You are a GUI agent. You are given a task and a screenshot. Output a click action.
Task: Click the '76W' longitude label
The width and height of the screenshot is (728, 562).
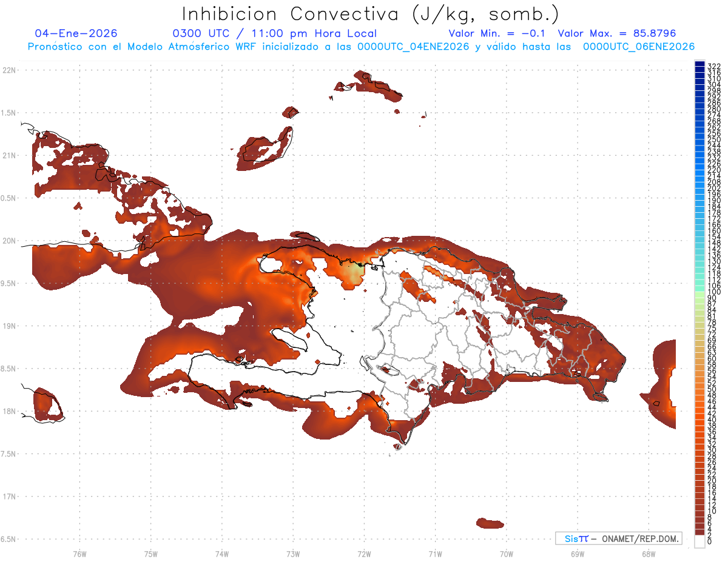pyautogui.click(x=79, y=554)
